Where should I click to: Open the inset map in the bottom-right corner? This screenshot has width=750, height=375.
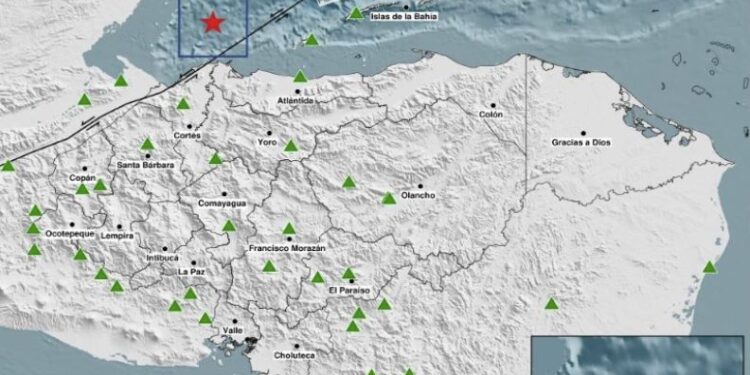click(638, 355)
